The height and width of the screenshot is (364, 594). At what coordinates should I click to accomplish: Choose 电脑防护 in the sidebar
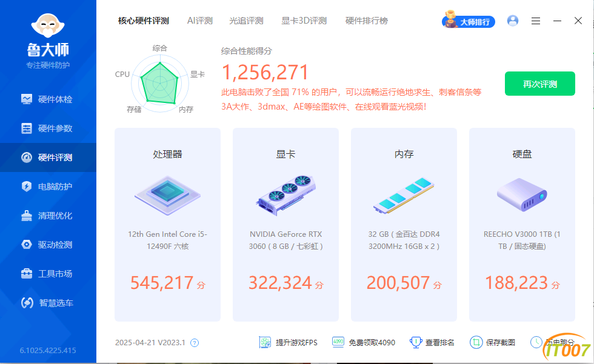pos(48,187)
